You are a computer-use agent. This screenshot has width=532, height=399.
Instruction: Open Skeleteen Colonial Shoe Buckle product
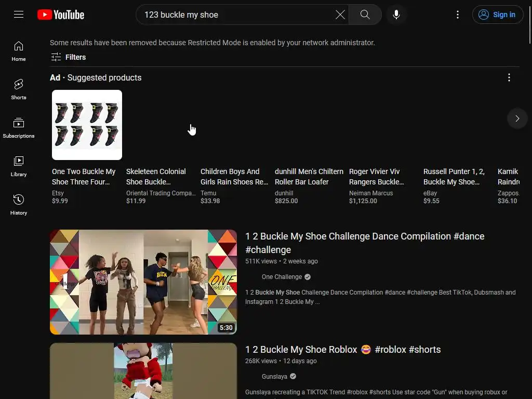[x=156, y=177]
